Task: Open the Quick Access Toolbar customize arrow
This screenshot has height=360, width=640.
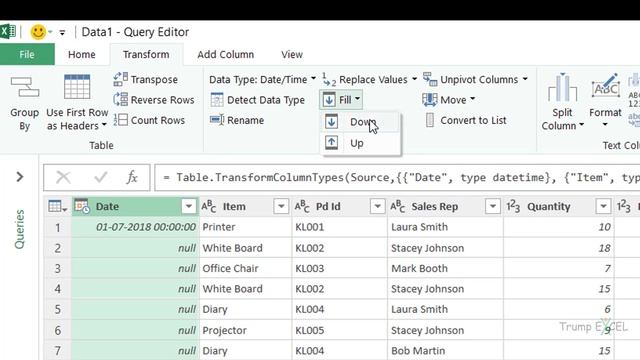Action: 62,32
